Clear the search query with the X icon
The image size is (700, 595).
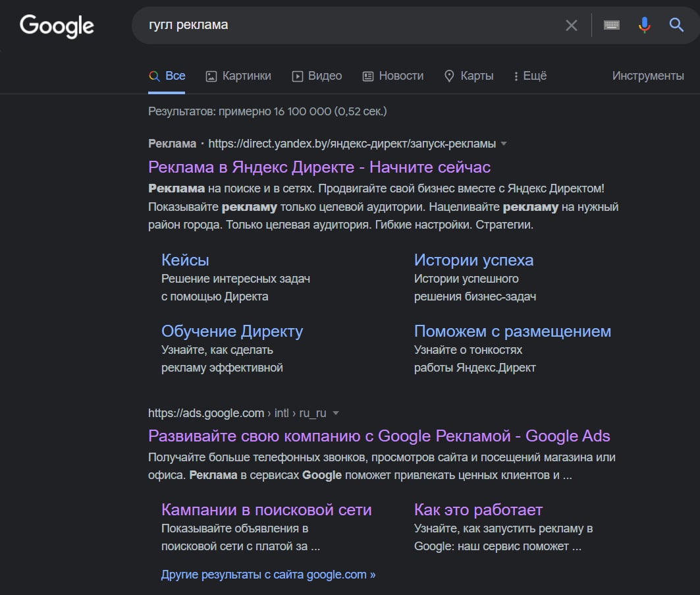pos(572,26)
